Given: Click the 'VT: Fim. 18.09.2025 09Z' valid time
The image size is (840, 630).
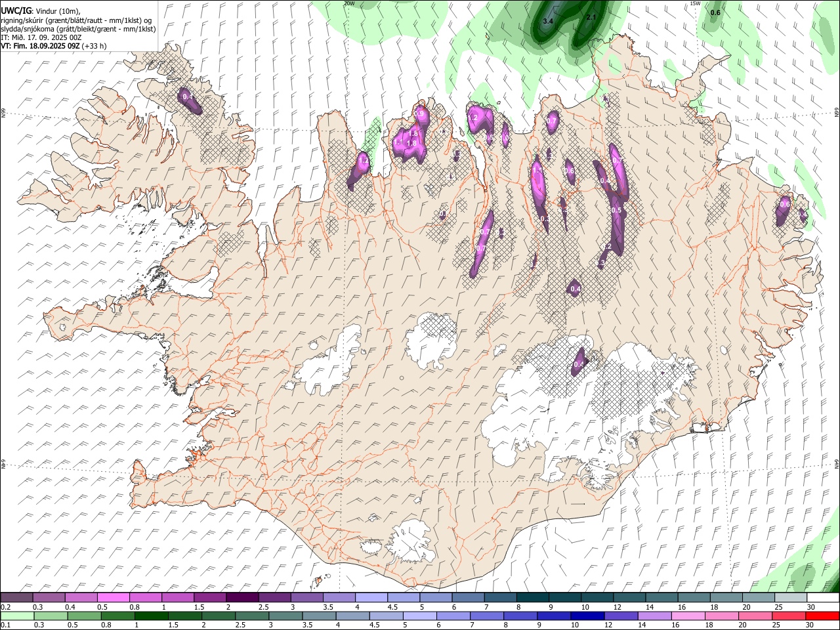Looking at the screenshot, I should 40,46.
